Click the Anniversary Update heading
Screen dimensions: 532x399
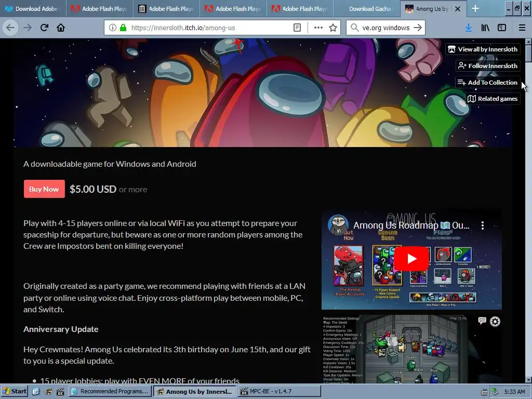pos(61,329)
